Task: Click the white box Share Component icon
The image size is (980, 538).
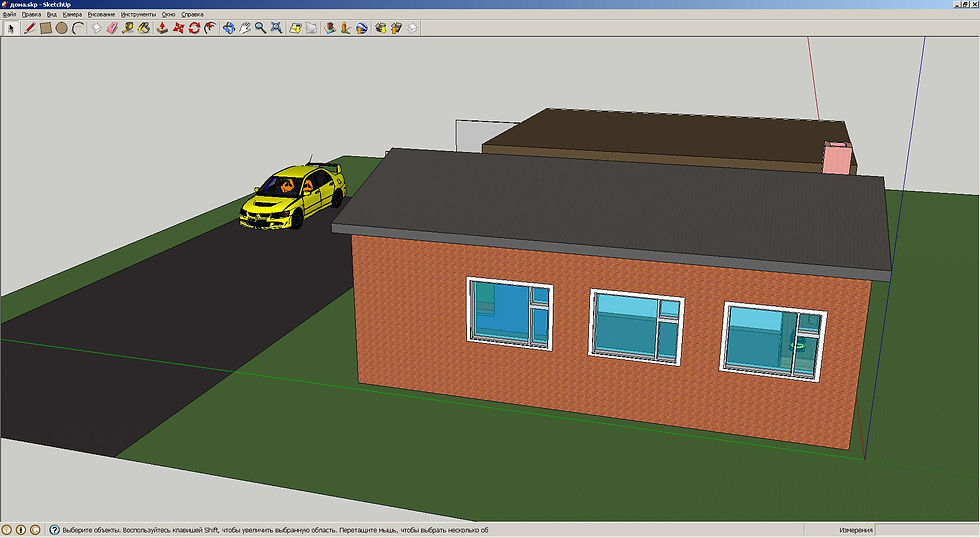Action: [x=412, y=28]
